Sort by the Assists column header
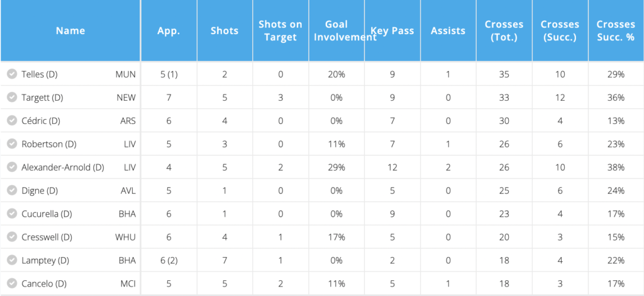Viewport: 644px width, 296px height. [448, 30]
